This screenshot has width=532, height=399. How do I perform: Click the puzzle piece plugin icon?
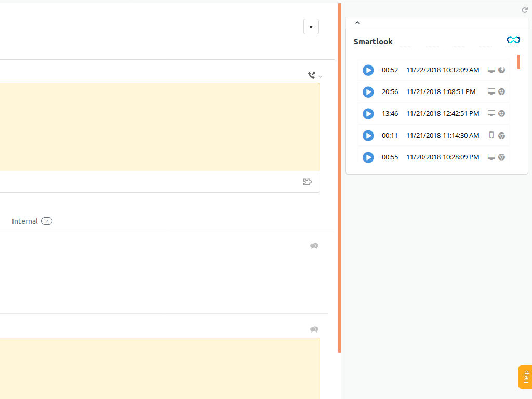click(x=308, y=182)
